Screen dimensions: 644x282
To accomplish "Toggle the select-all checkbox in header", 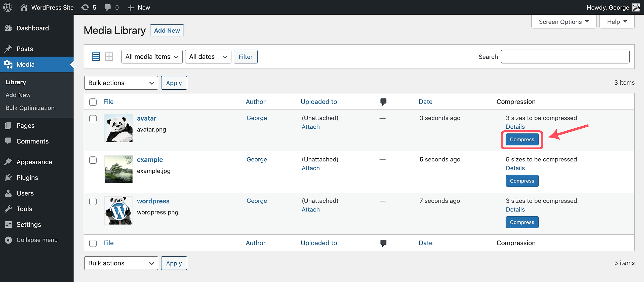I will [x=93, y=102].
